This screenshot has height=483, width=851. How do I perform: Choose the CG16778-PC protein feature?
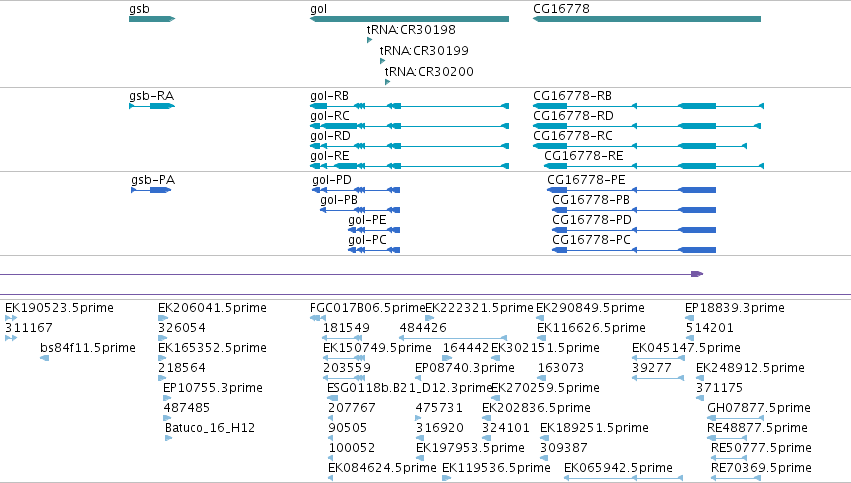pyautogui.click(x=634, y=250)
